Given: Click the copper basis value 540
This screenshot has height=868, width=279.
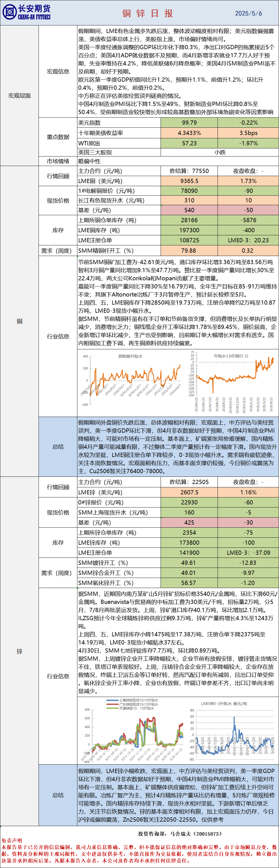Looking at the screenshot, I should [189, 210].
